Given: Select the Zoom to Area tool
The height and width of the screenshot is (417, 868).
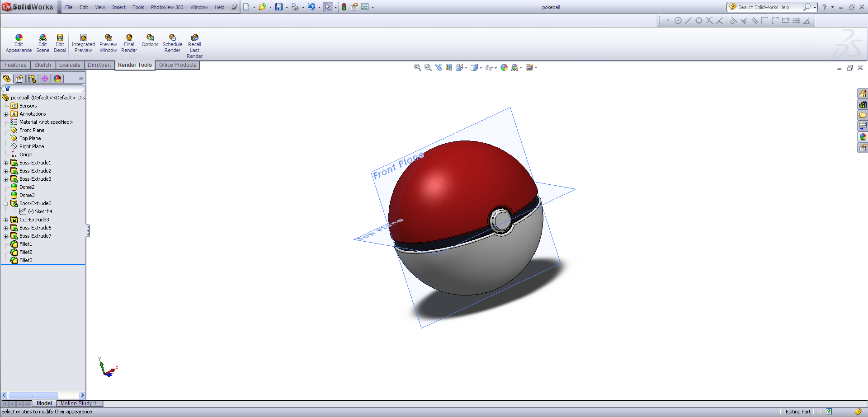Looking at the screenshot, I should pyautogui.click(x=428, y=67).
